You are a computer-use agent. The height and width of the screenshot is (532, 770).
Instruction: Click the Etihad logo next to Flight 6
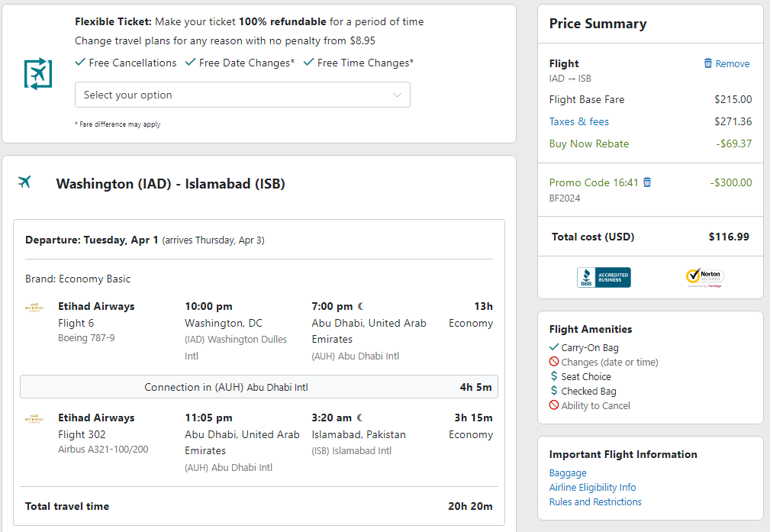(x=34, y=308)
